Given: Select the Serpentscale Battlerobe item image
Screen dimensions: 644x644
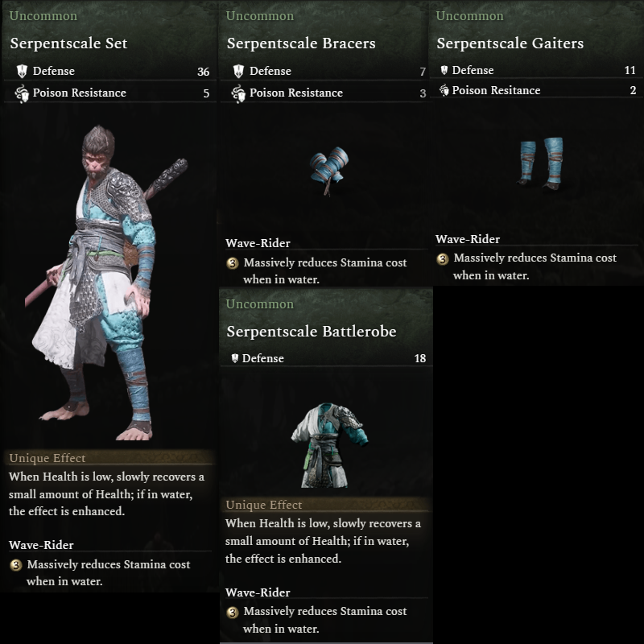Looking at the screenshot, I should [x=329, y=446].
